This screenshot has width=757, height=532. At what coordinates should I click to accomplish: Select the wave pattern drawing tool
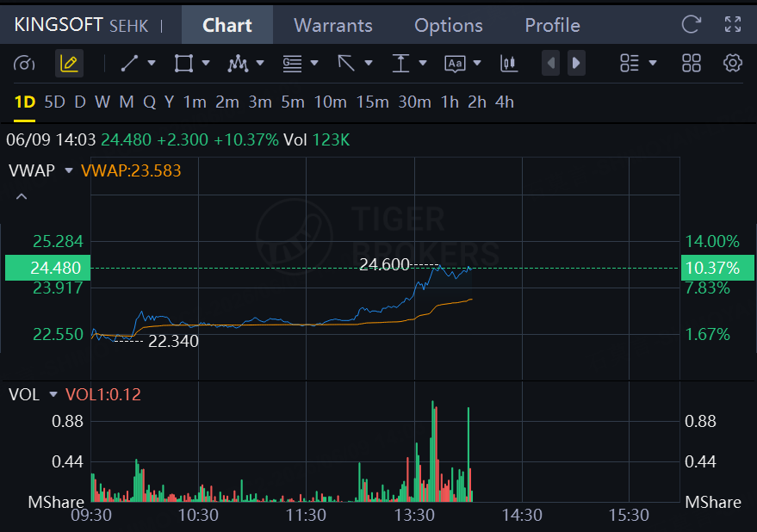238,63
